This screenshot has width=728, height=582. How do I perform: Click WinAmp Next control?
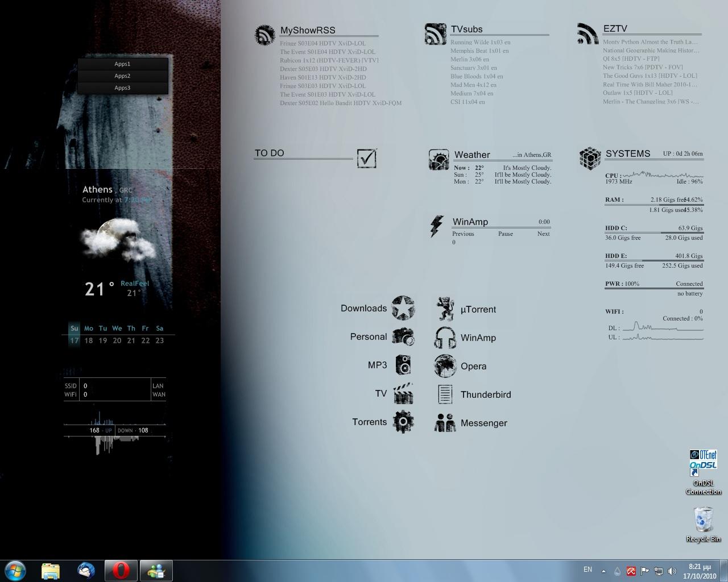point(543,234)
